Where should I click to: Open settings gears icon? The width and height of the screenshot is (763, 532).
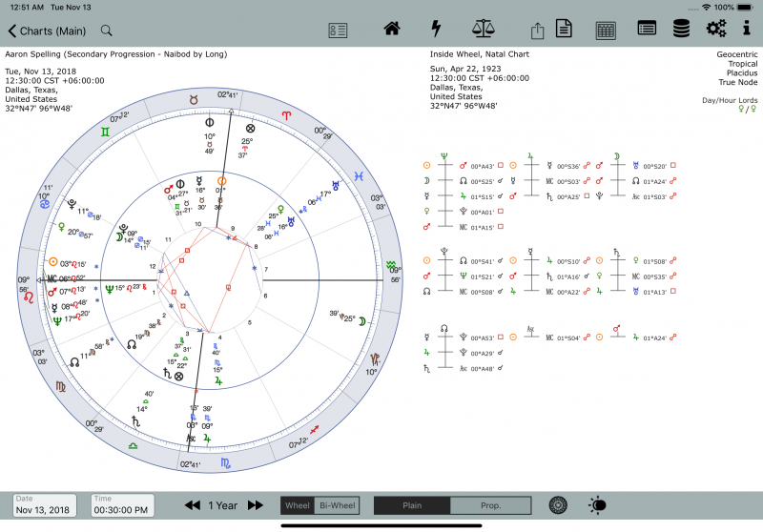pyautogui.click(x=716, y=29)
